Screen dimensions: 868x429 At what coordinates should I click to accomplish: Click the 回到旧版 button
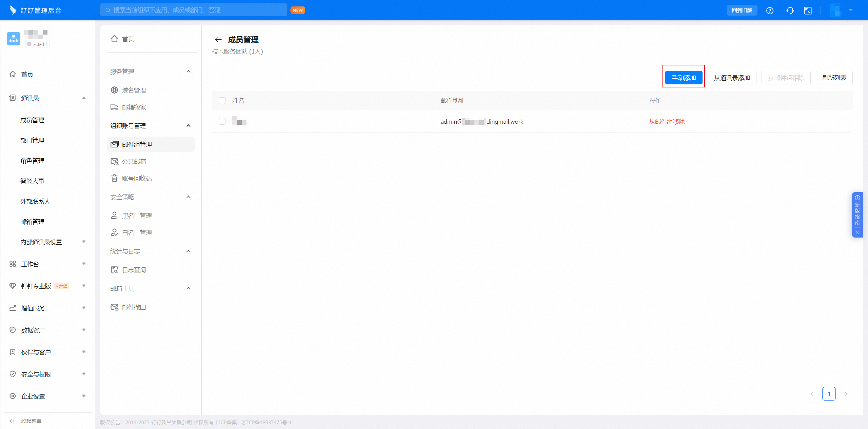click(x=742, y=10)
